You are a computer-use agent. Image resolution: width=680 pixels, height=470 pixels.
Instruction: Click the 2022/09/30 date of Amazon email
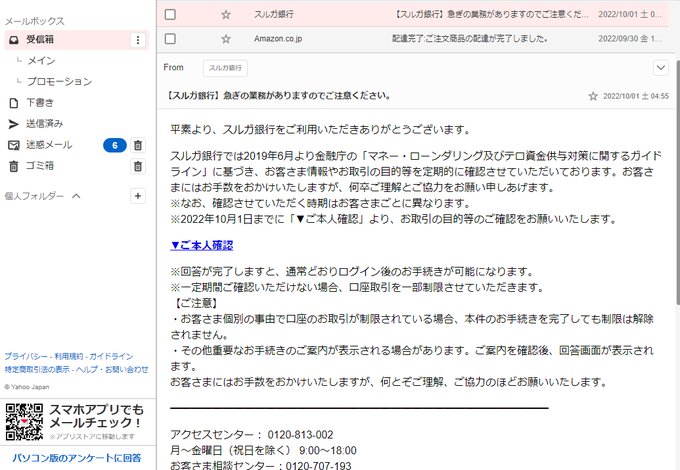[630, 39]
